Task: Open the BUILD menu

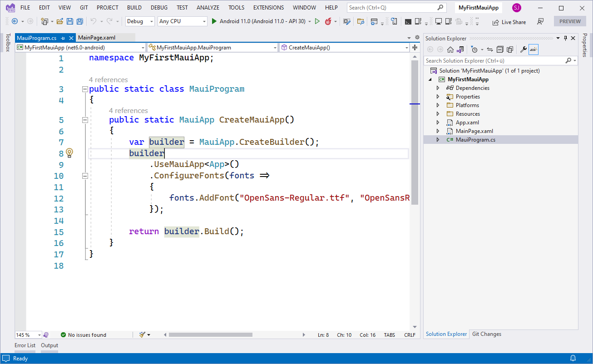Action: tap(134, 8)
